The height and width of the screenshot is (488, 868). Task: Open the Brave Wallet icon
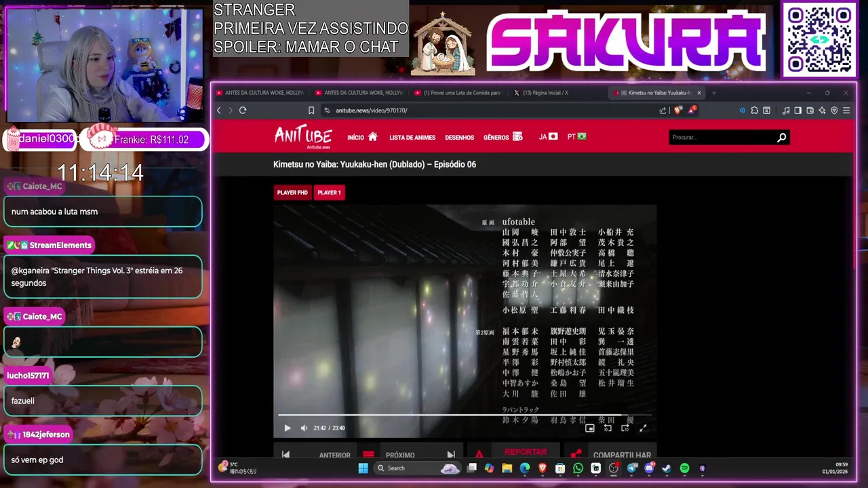coord(810,110)
